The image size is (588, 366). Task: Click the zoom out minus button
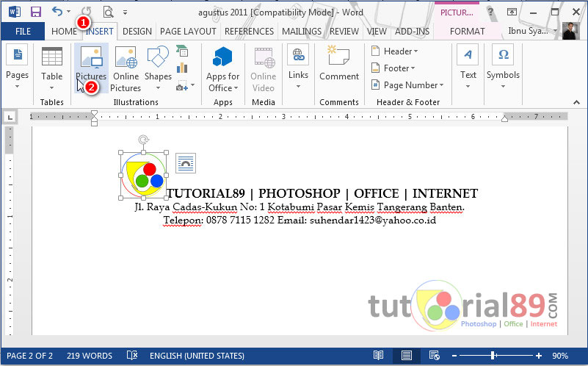coord(454,356)
